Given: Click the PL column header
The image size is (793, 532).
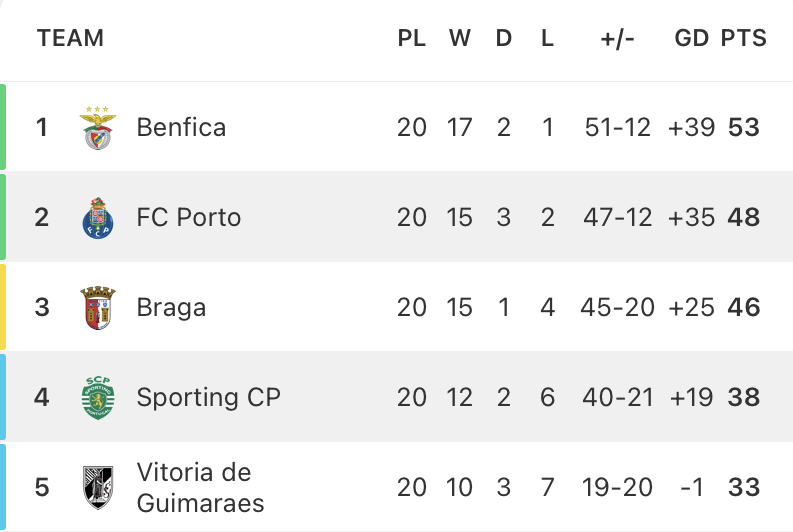Looking at the screenshot, I should click(x=411, y=38).
